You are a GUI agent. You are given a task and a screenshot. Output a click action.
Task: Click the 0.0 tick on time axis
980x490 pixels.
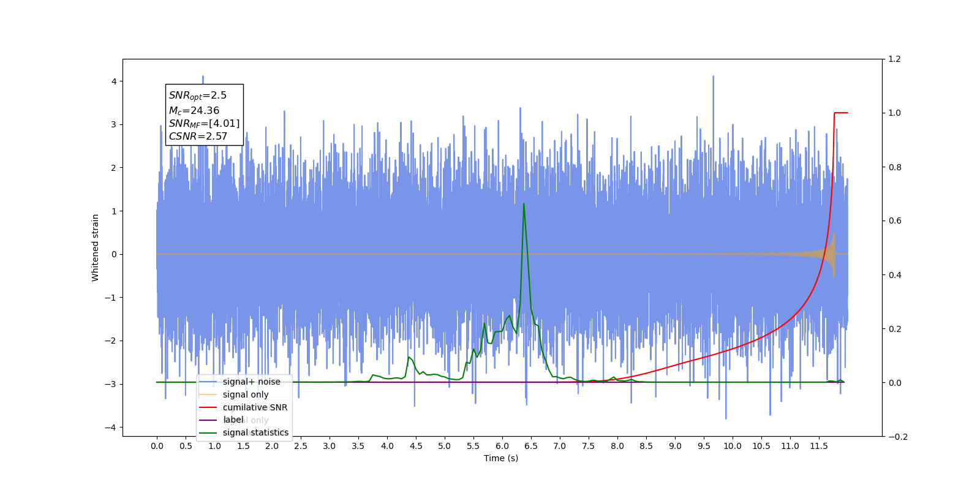click(x=157, y=446)
